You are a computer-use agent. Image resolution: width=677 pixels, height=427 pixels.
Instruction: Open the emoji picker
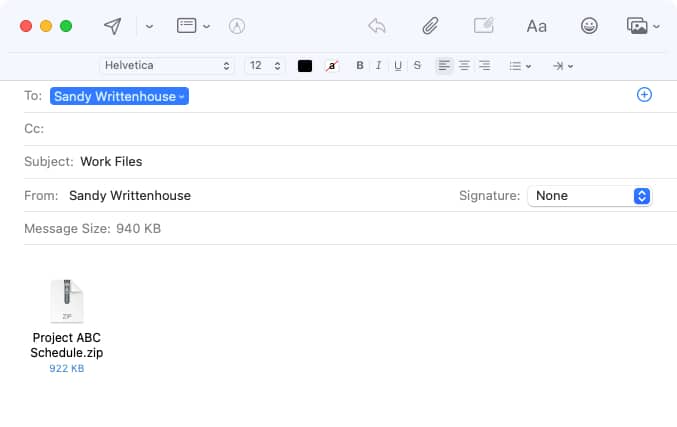click(589, 26)
